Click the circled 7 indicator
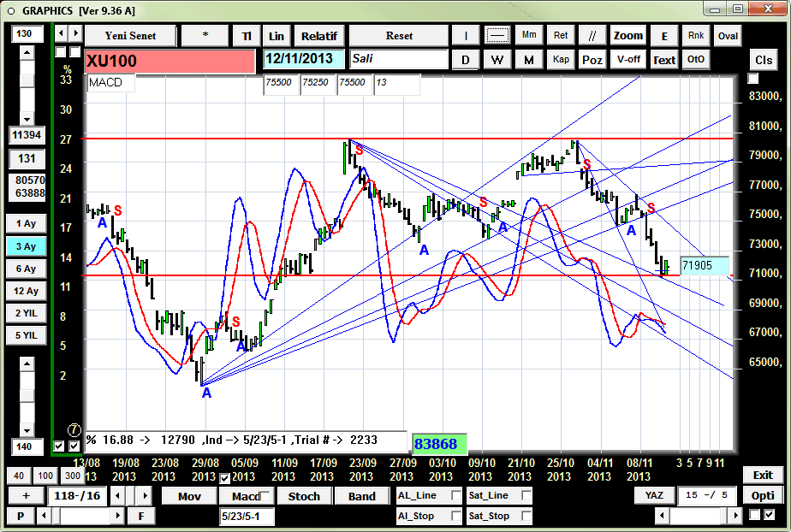The image size is (791, 532). (74, 429)
